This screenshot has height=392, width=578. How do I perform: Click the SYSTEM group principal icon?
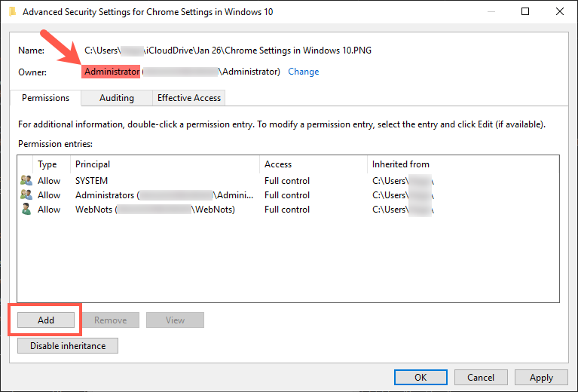tap(26, 181)
